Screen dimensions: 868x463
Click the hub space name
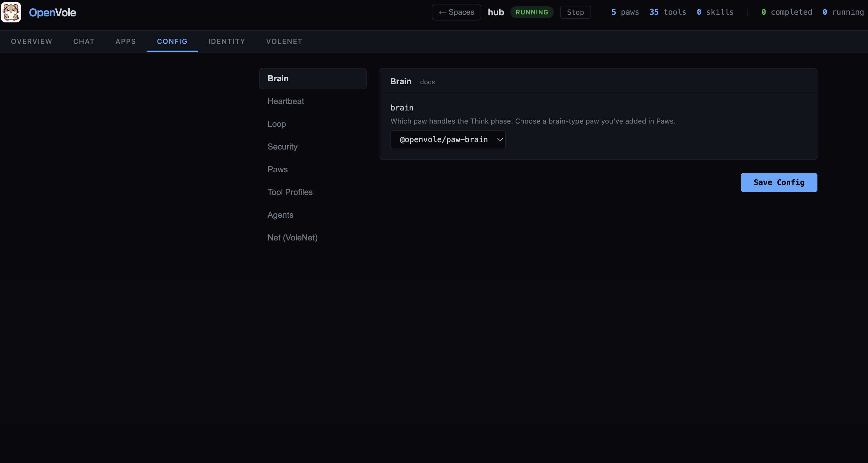tap(496, 12)
